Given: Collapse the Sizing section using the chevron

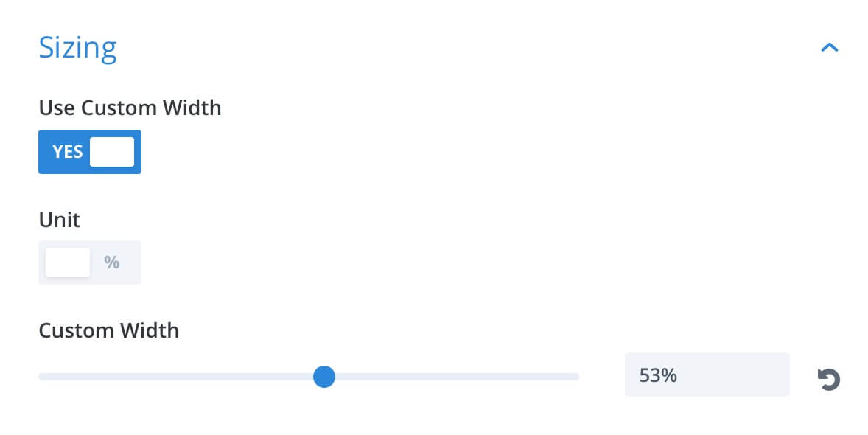Looking at the screenshot, I should [829, 48].
